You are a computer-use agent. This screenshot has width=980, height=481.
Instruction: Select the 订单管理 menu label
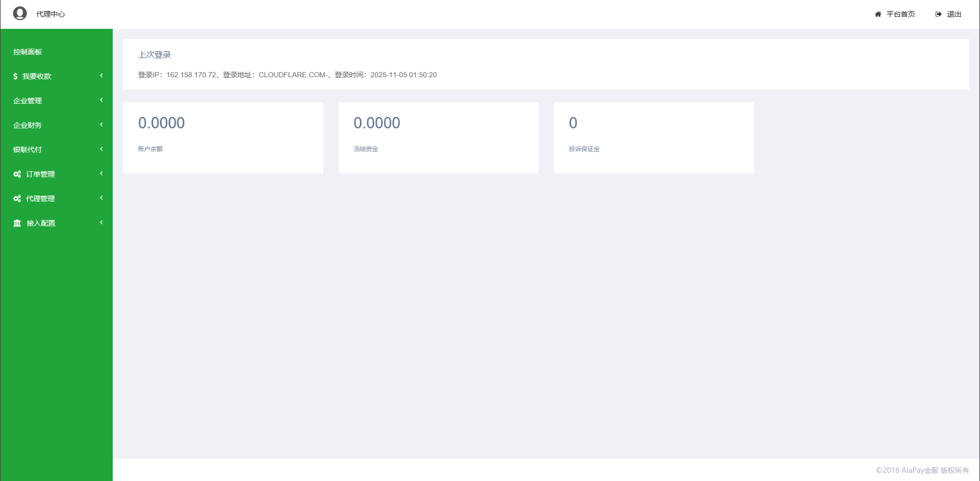click(x=40, y=174)
